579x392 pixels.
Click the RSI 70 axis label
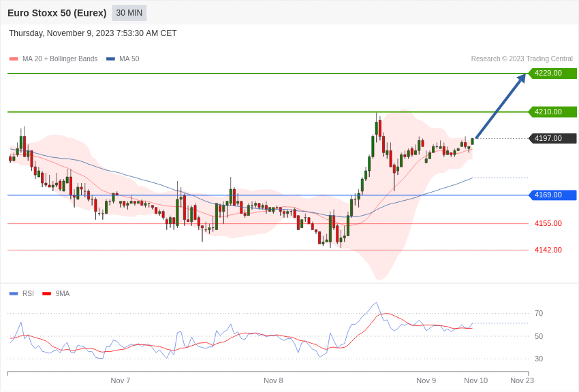point(539,314)
